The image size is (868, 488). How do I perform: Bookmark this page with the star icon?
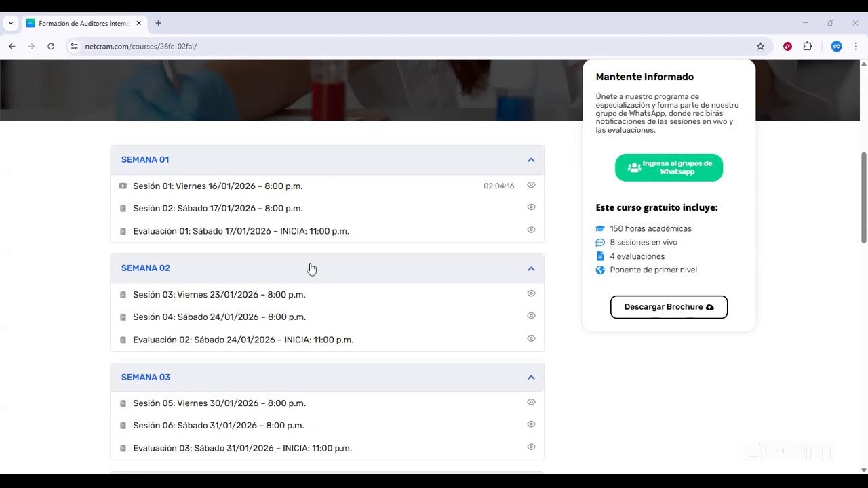tap(760, 46)
